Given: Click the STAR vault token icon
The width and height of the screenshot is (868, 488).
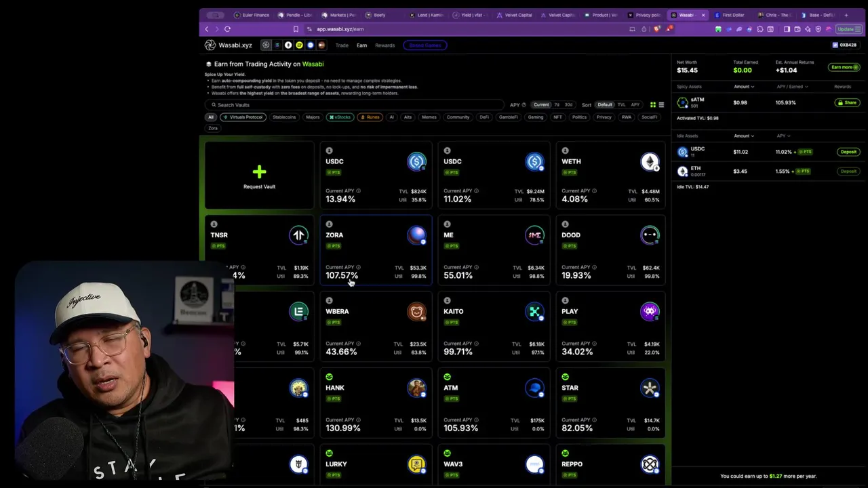Looking at the screenshot, I should (650, 388).
